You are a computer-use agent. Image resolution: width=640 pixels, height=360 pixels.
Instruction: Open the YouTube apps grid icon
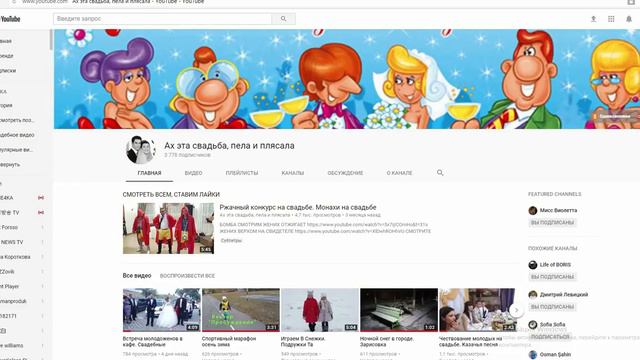click(x=611, y=19)
